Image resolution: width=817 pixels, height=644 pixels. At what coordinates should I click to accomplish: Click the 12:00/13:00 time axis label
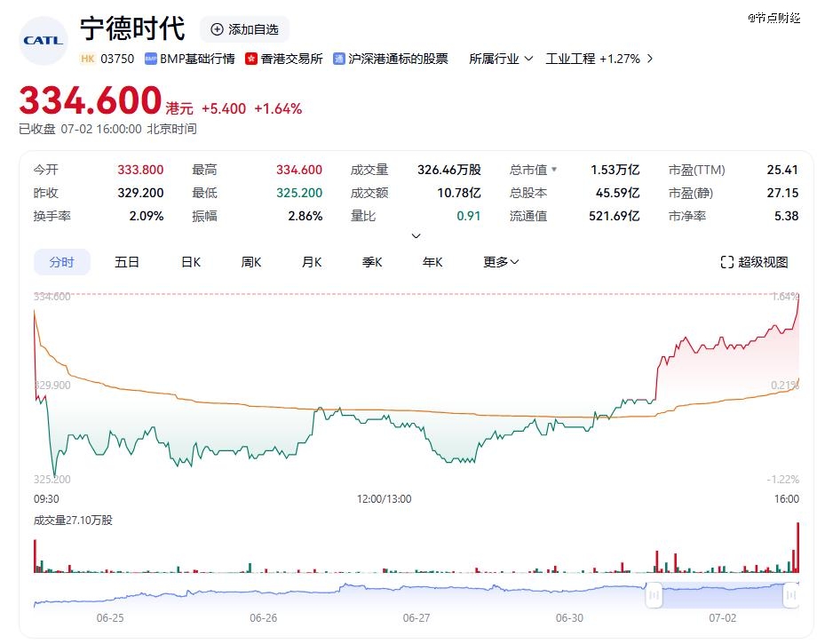[x=384, y=499]
